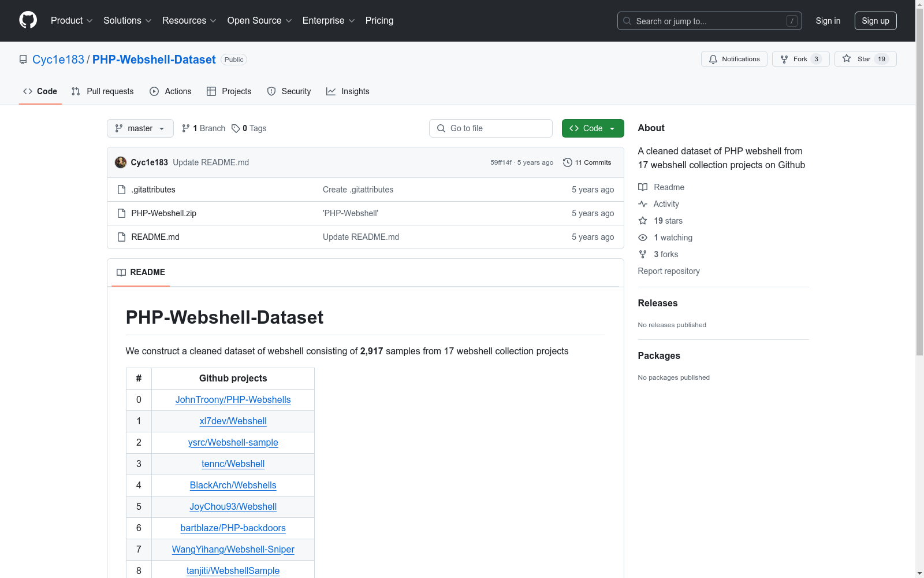Open the Actions tab

click(x=170, y=91)
